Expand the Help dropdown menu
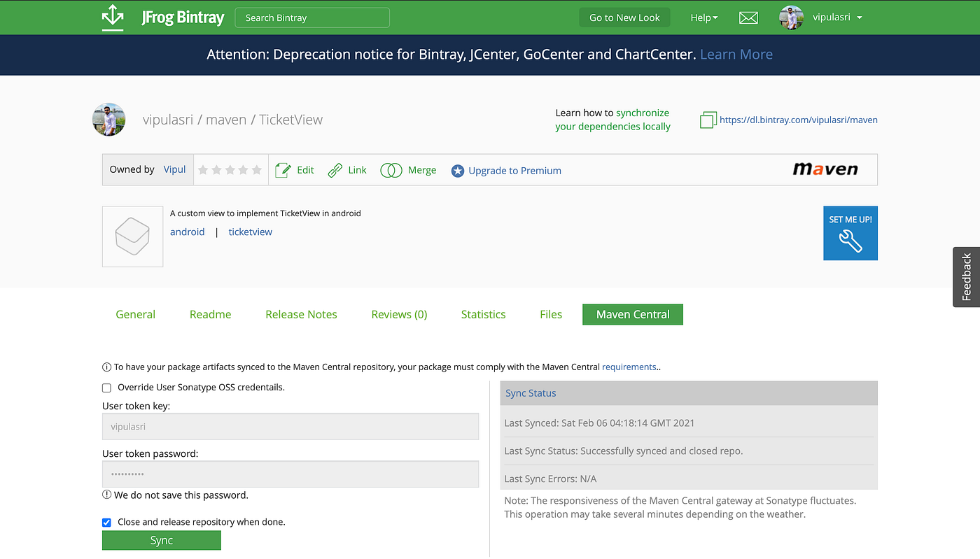 (703, 17)
